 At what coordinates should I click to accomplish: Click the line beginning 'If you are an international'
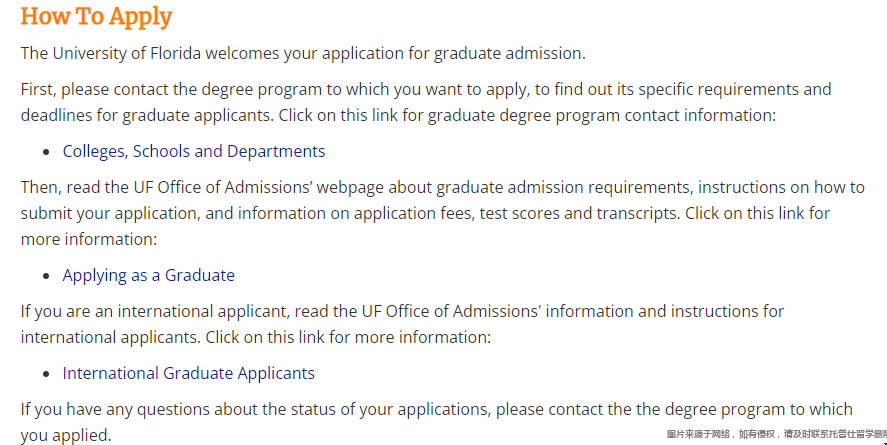pos(402,311)
